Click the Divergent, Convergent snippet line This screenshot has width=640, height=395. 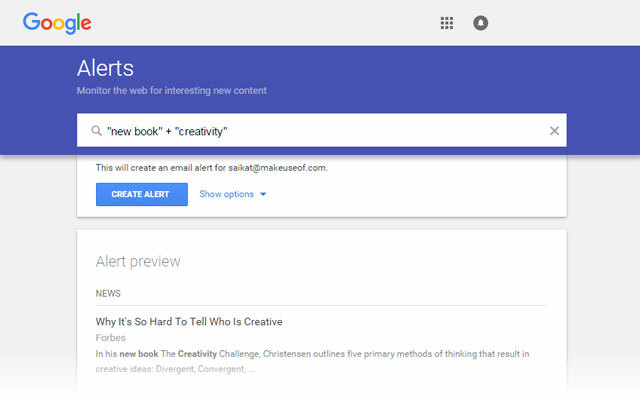200,369
